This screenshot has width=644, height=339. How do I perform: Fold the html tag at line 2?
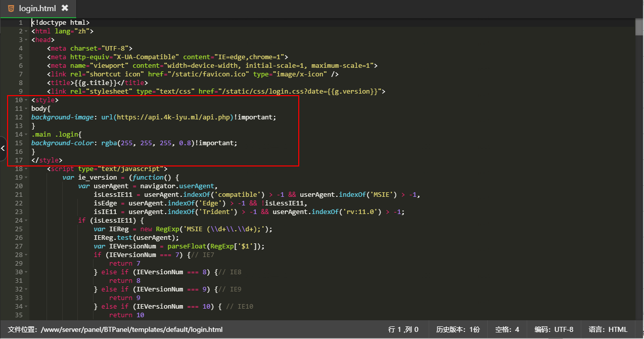[26, 31]
